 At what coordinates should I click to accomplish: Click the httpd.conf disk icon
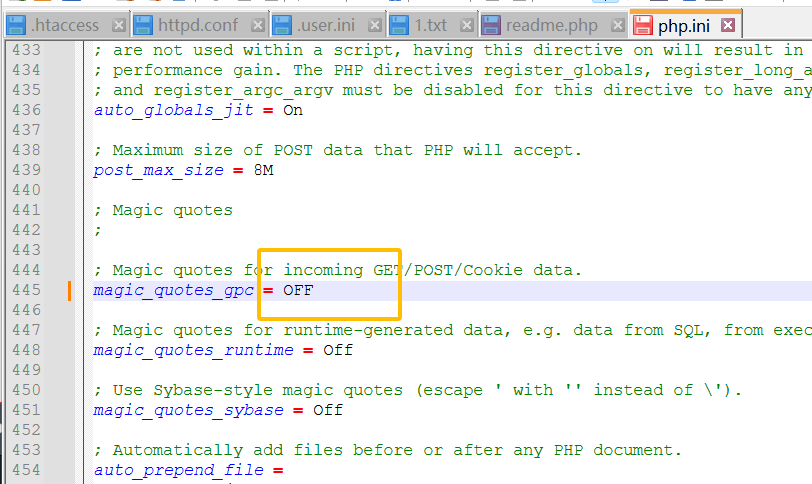[x=143, y=25]
